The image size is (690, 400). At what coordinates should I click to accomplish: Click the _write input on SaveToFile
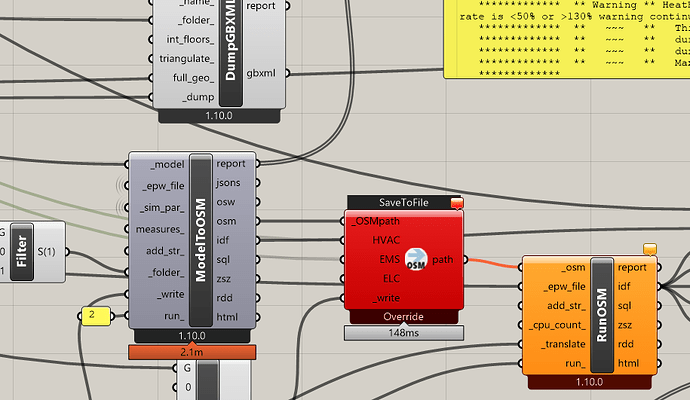tap(386, 298)
